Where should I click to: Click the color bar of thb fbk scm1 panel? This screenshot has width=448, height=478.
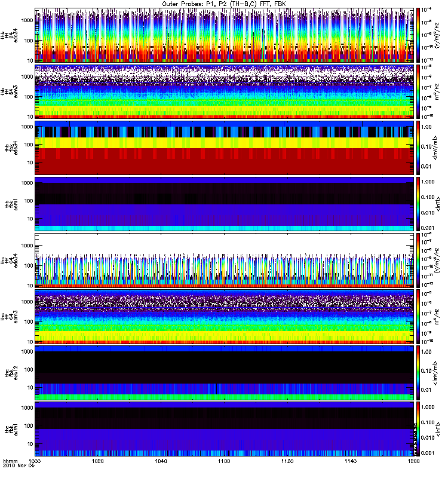point(418,204)
